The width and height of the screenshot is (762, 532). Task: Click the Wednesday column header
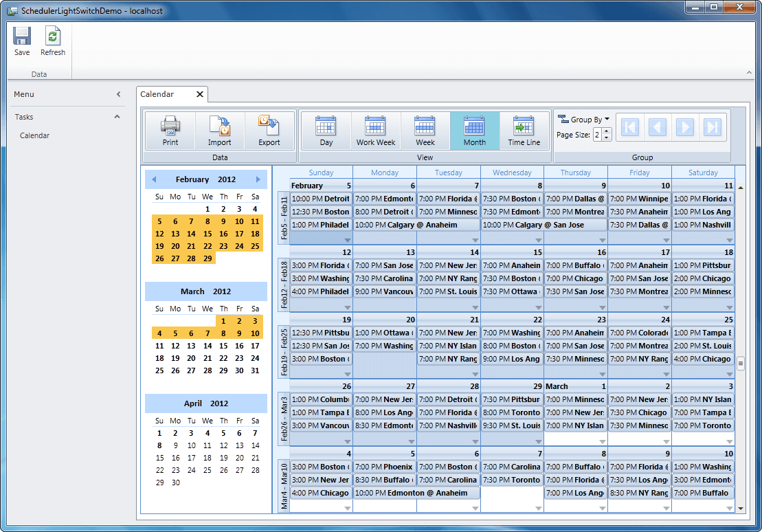pyautogui.click(x=512, y=173)
